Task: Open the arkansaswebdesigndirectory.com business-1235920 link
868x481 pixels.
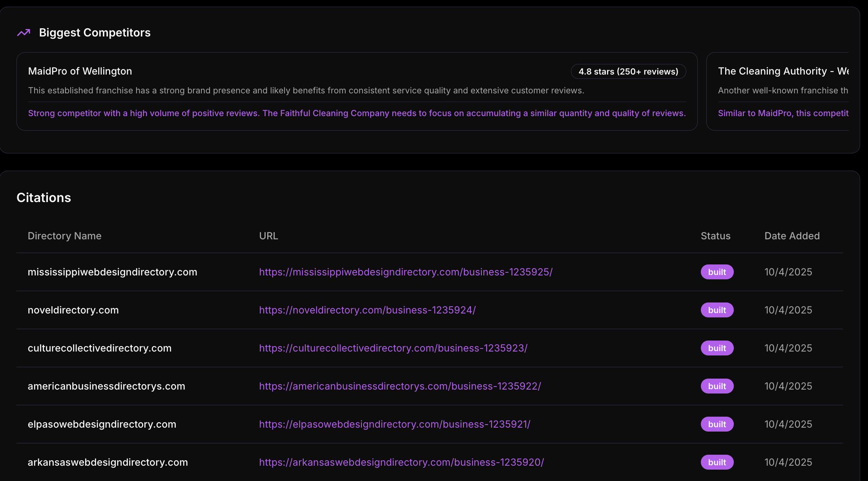Action: 401,462
